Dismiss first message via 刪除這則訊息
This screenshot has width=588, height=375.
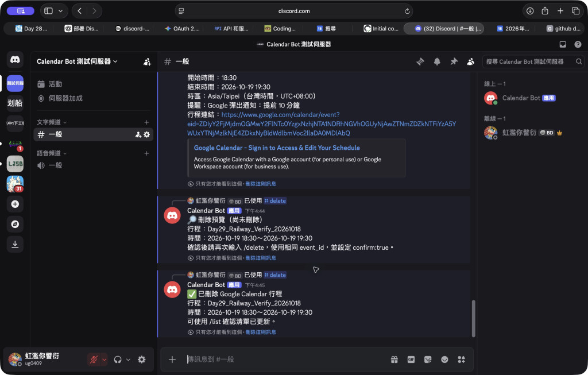coord(261,184)
